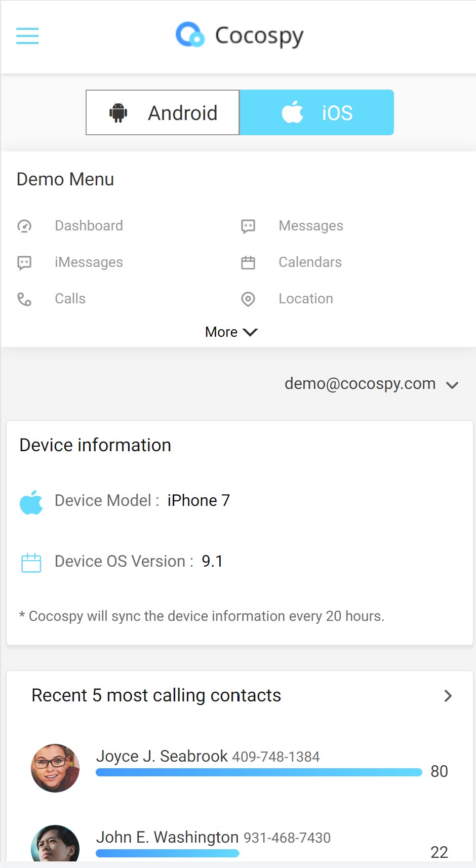The height and width of the screenshot is (868, 476).
Task: Expand recent calling contacts with the arrow
Action: [448, 696]
